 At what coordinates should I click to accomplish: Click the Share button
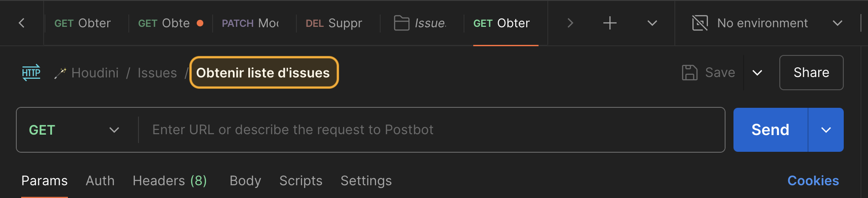[x=811, y=73]
